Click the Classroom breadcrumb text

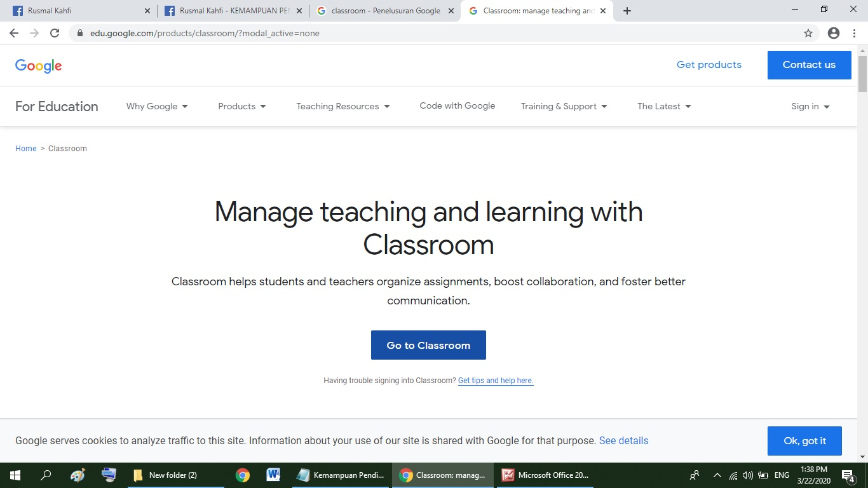click(67, 149)
